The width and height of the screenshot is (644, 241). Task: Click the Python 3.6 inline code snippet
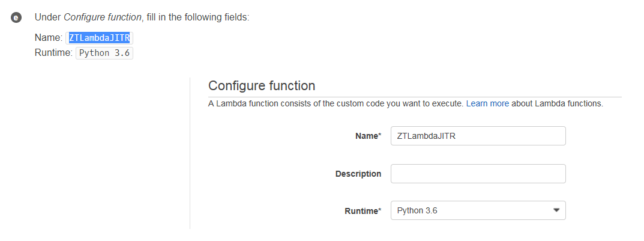(104, 53)
